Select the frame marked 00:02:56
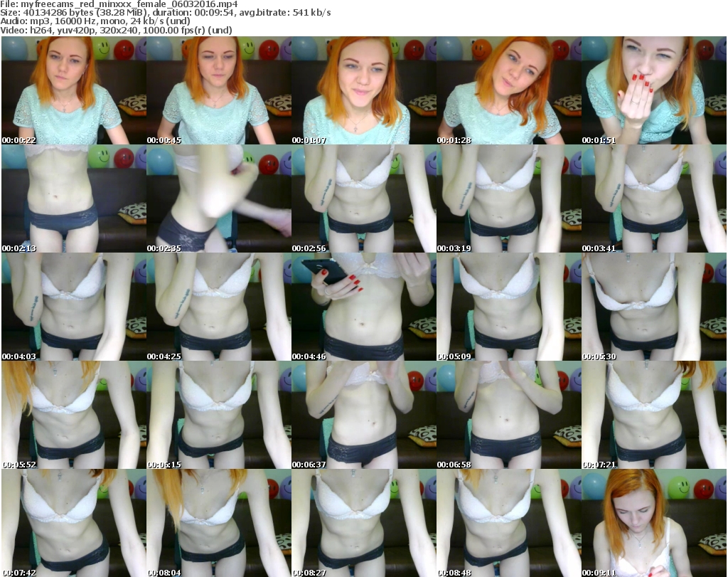728x577 pixels. pyautogui.click(x=363, y=198)
